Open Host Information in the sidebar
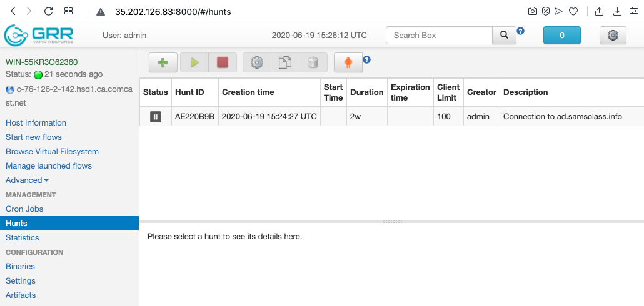This screenshot has width=644, height=306. pyautogui.click(x=36, y=122)
